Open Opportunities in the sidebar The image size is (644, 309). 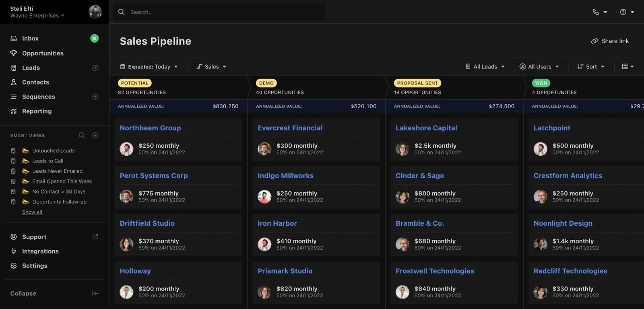[43, 53]
